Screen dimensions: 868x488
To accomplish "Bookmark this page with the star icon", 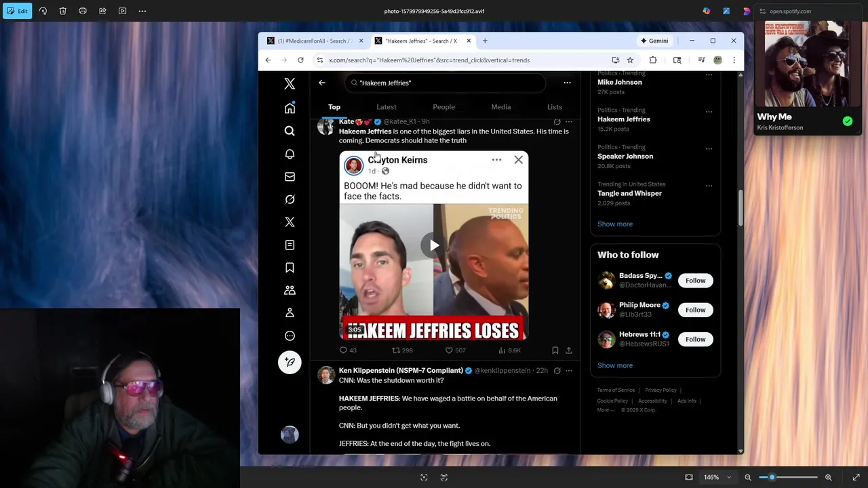I will (630, 60).
